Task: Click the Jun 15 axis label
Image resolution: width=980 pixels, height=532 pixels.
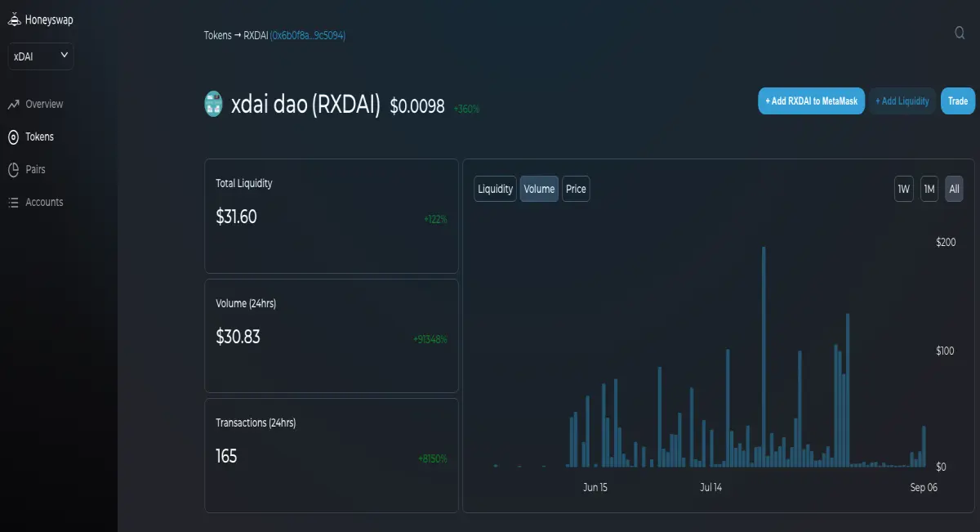Action: tap(595, 488)
